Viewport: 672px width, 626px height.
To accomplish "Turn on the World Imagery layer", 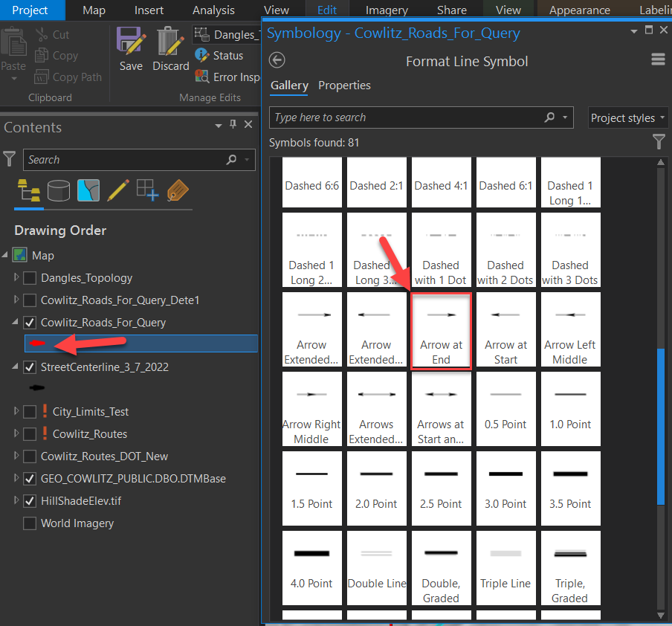I will click(x=30, y=523).
